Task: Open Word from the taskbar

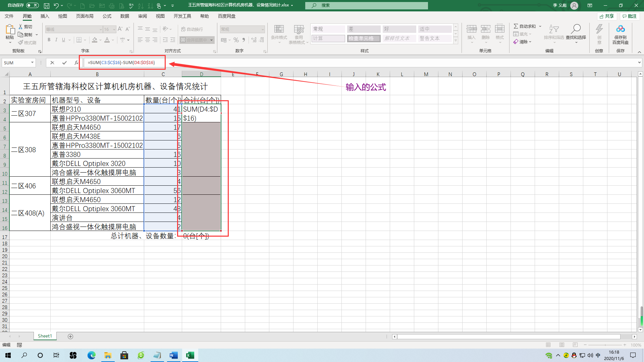Action: click(x=173, y=355)
